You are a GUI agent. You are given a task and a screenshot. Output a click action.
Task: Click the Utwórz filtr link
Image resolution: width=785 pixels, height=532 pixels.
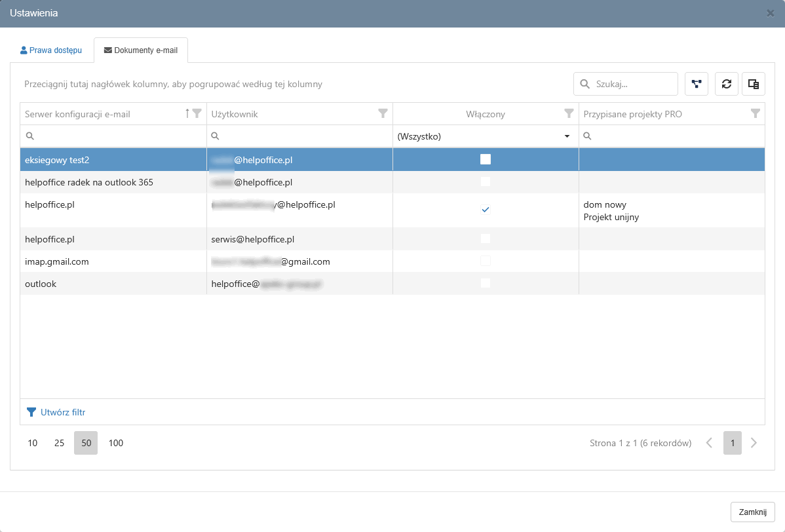(x=62, y=412)
